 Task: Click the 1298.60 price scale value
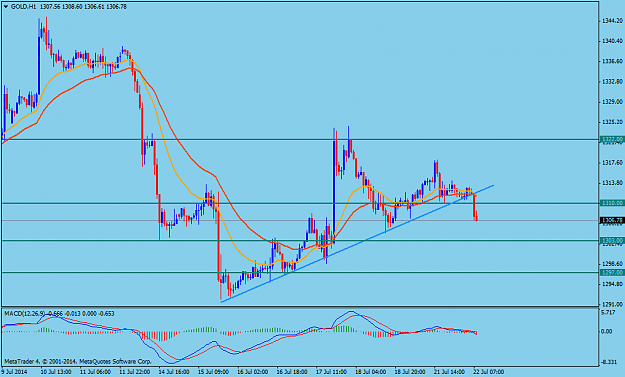613,264
